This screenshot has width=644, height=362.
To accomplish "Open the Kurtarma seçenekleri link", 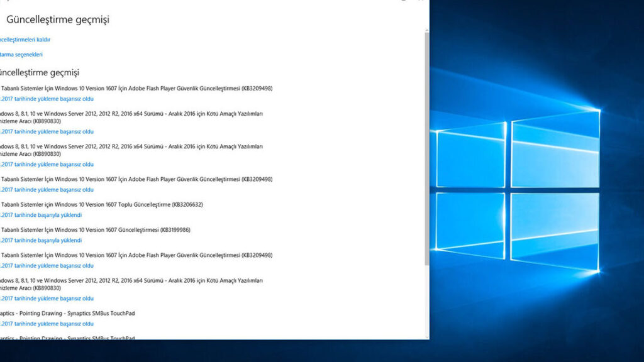I will (x=20, y=54).
